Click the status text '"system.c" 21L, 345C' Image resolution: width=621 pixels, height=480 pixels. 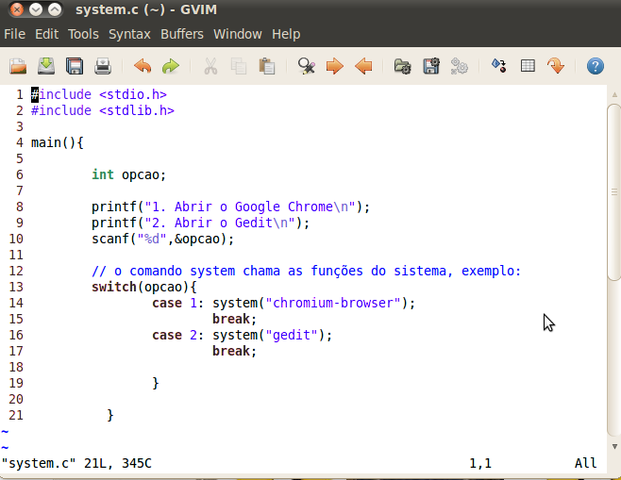pyautogui.click(x=76, y=463)
